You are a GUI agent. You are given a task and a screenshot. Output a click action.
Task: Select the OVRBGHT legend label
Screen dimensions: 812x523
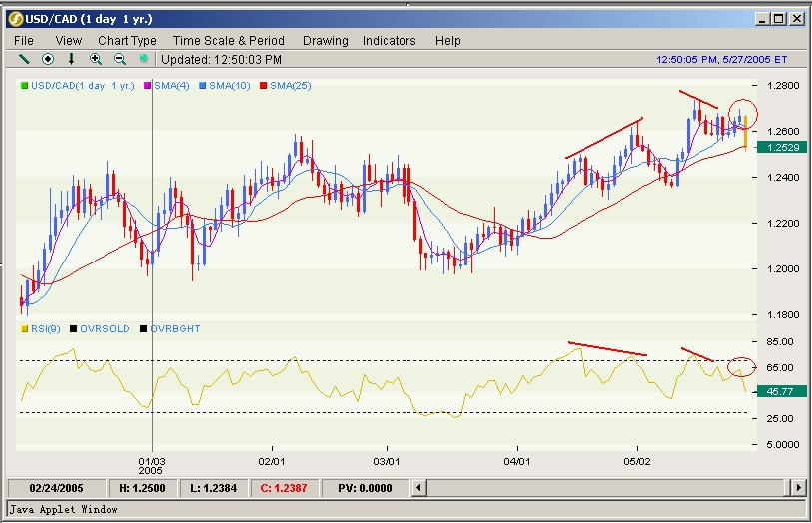coord(175,329)
